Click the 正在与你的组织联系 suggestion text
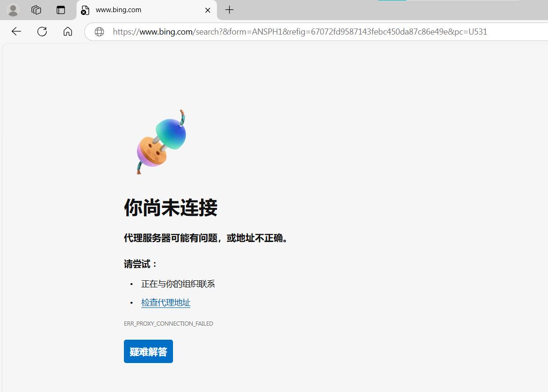Image resolution: width=548 pixels, height=392 pixels. [178, 284]
